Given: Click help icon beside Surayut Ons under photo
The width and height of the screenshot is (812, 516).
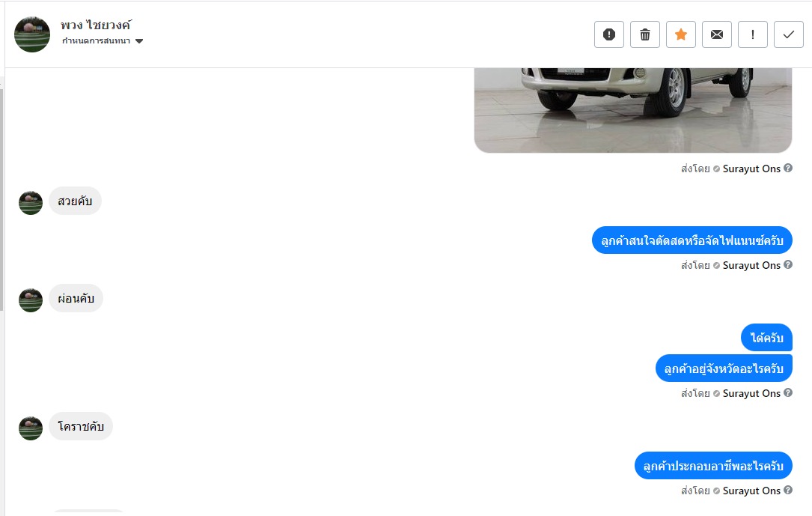Looking at the screenshot, I should click(x=787, y=168).
